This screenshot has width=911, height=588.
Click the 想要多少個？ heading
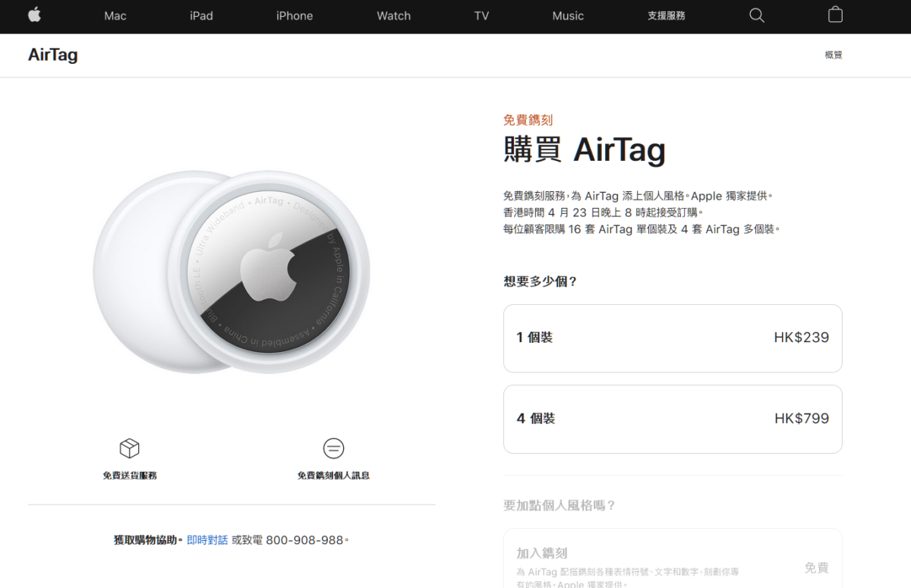[541, 281]
